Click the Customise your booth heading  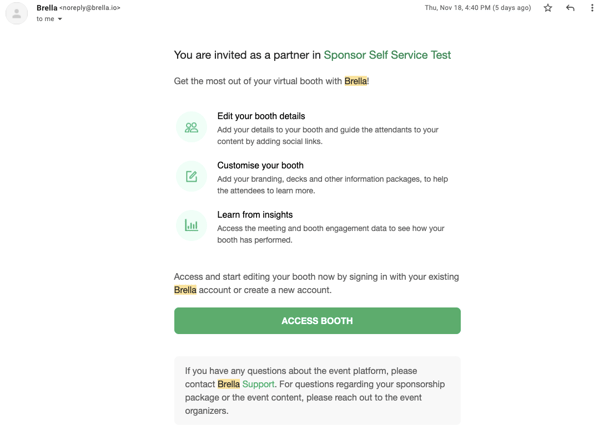click(x=260, y=165)
